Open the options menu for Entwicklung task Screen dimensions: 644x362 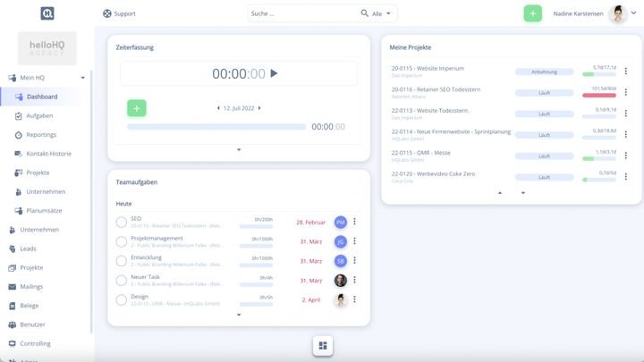point(354,260)
